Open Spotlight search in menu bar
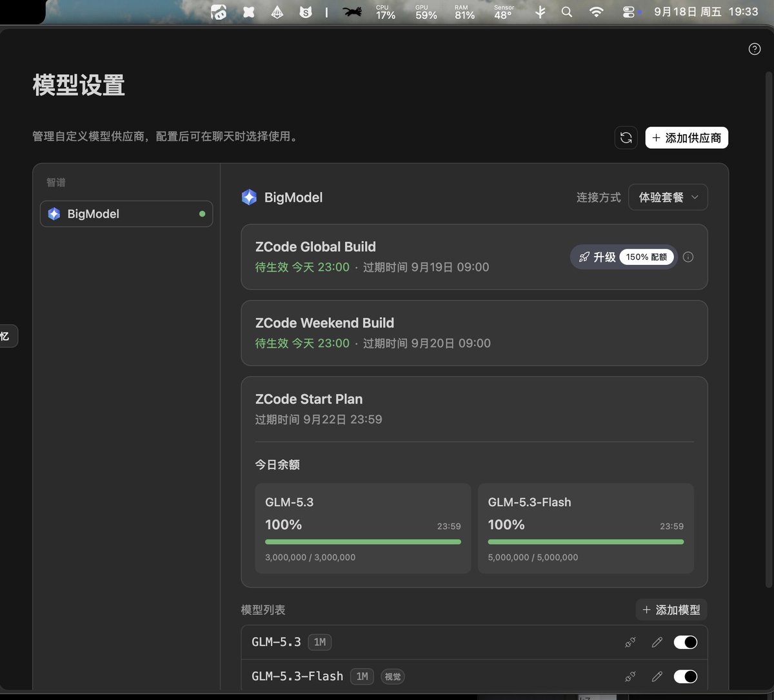The width and height of the screenshot is (774, 700). click(x=567, y=12)
